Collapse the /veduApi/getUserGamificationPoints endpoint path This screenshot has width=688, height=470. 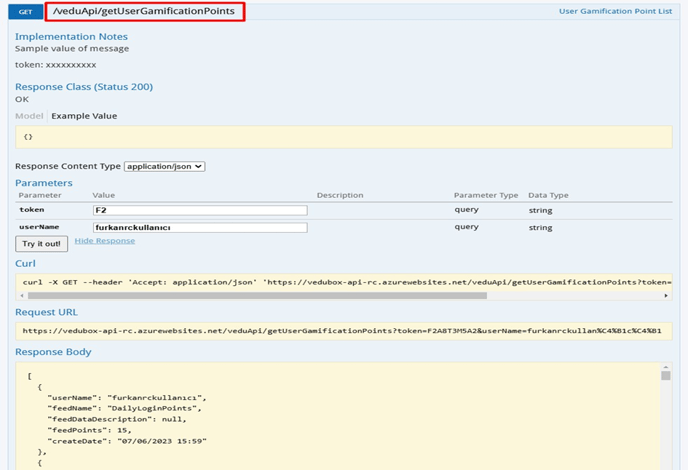pyautogui.click(x=145, y=12)
